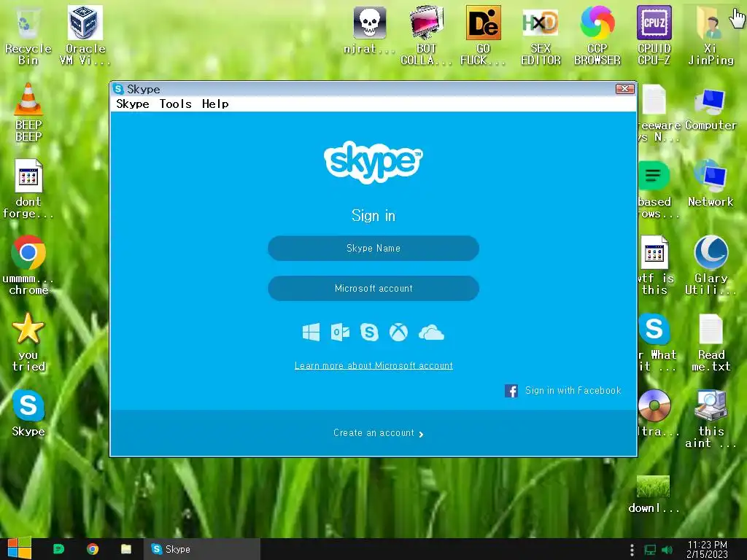Select the Skype desktop shortcut icon
Viewport: 747px width, 560px height.
[28, 413]
